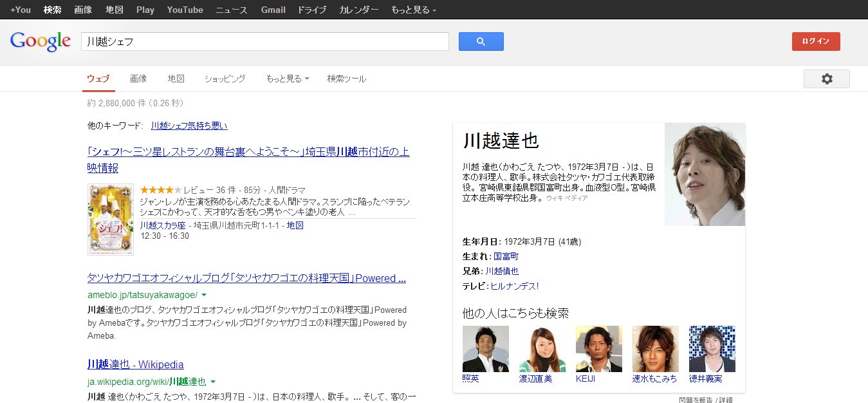Select the 速水もこみち related person thumbnail
Screen dimensions: 868x403
click(x=655, y=349)
